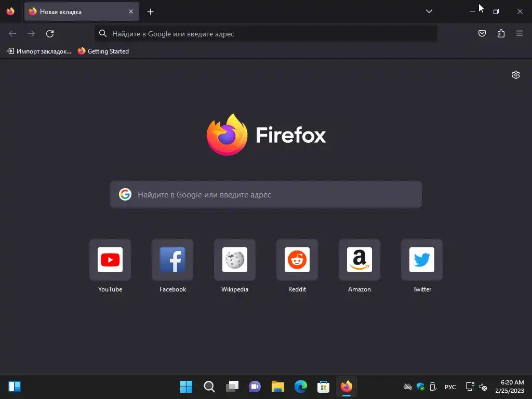Open a new tab with plus button
The image size is (532, 399).
[150, 12]
